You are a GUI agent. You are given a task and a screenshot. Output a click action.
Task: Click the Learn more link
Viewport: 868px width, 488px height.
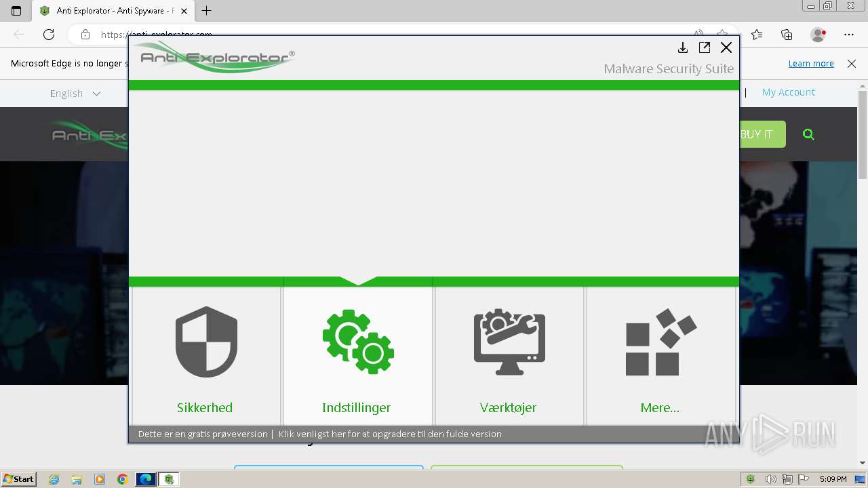click(811, 63)
